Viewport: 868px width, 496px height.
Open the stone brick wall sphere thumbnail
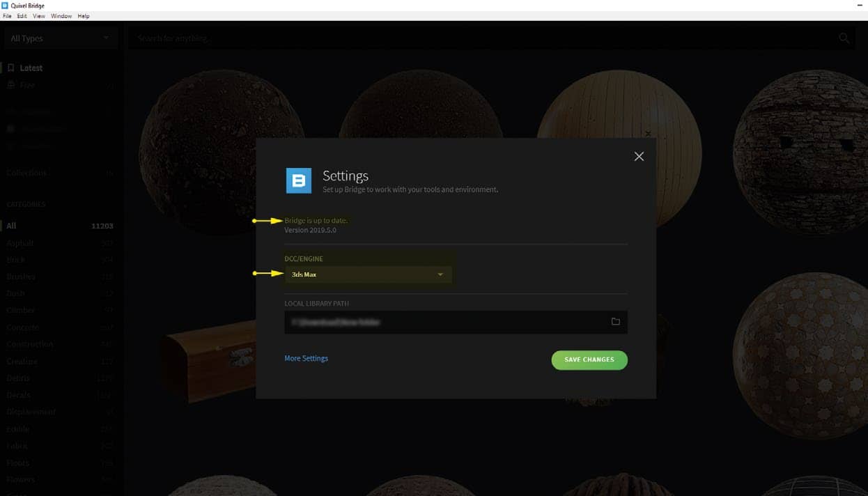(801, 151)
